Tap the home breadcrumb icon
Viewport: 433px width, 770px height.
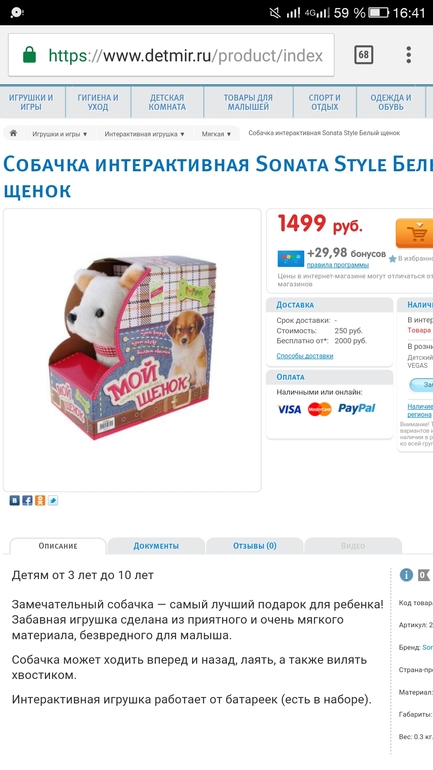(13, 133)
